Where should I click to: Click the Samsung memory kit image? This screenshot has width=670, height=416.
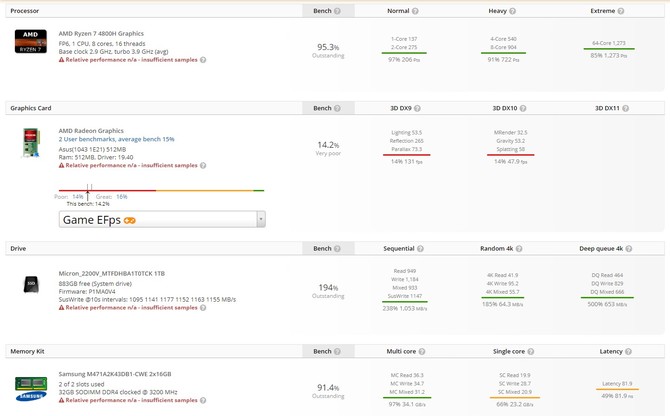[31, 389]
